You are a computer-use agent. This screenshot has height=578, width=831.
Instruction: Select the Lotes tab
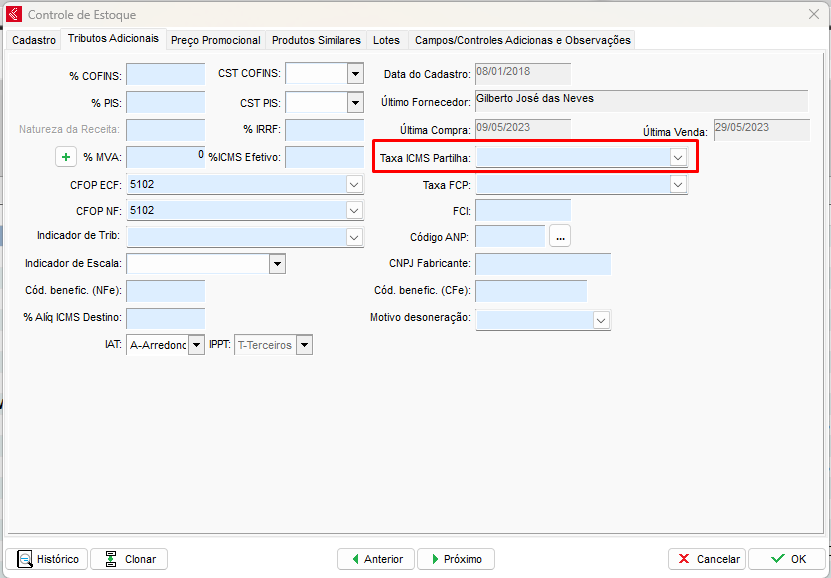point(386,40)
